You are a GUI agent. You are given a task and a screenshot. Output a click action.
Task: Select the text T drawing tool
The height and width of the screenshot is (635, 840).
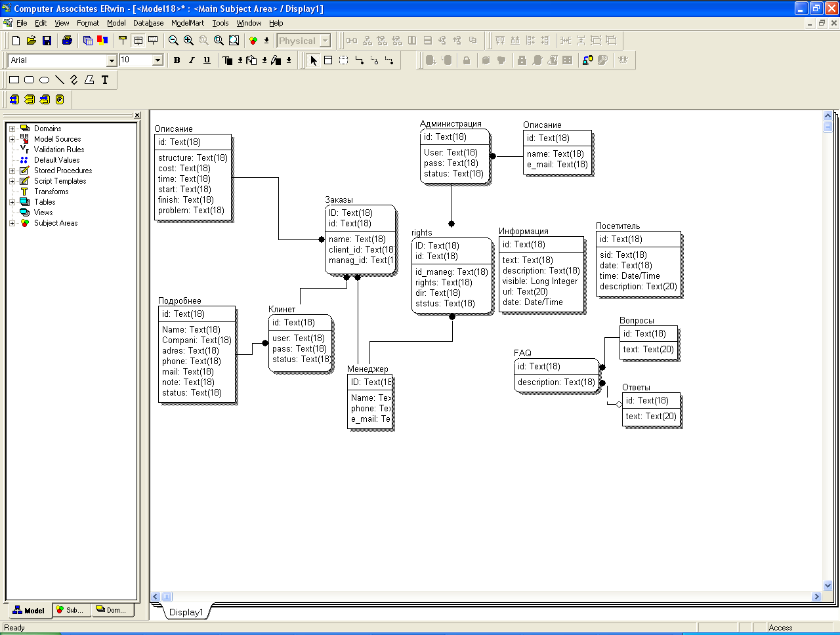(x=104, y=80)
